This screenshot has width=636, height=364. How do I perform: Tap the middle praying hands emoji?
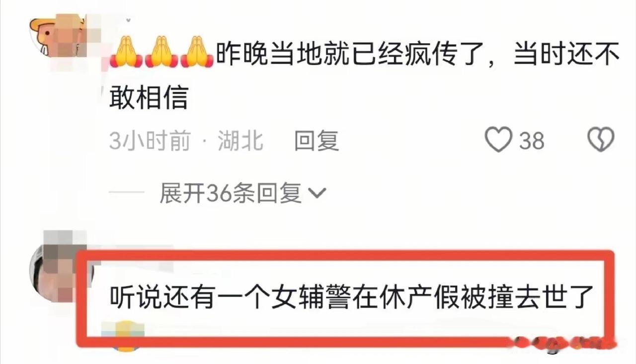tap(161, 52)
